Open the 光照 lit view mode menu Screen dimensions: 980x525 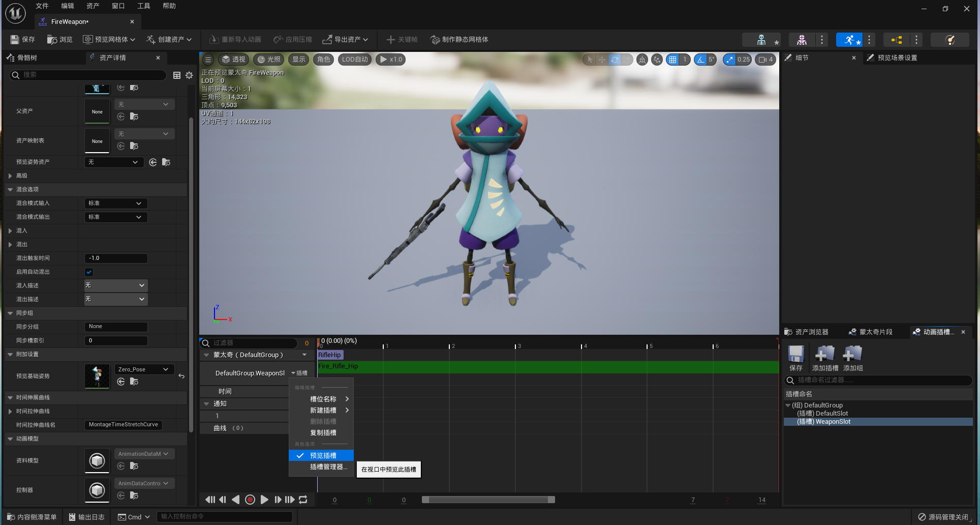(269, 60)
